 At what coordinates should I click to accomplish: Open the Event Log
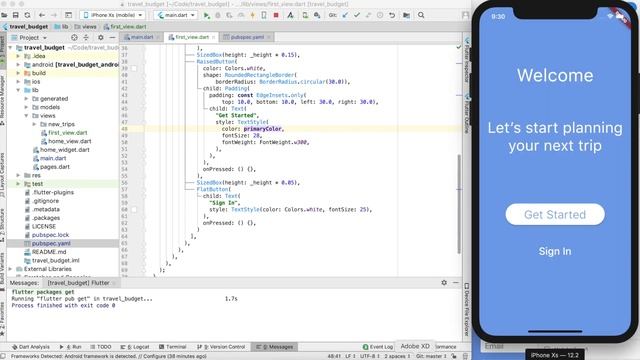[378, 347]
